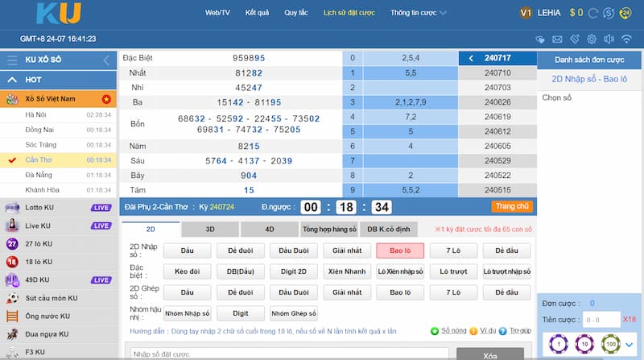Go to previous draws with arrow beside 240717

pos(471,58)
